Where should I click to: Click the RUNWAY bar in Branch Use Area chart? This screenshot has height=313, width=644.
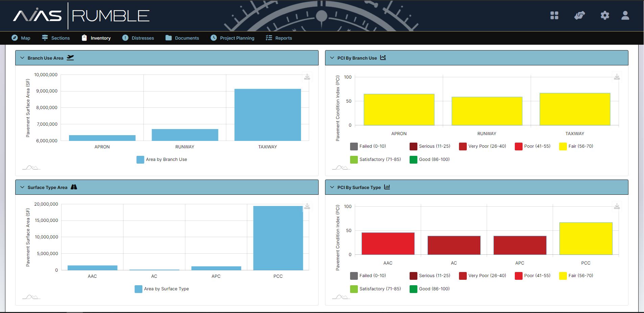(x=185, y=135)
